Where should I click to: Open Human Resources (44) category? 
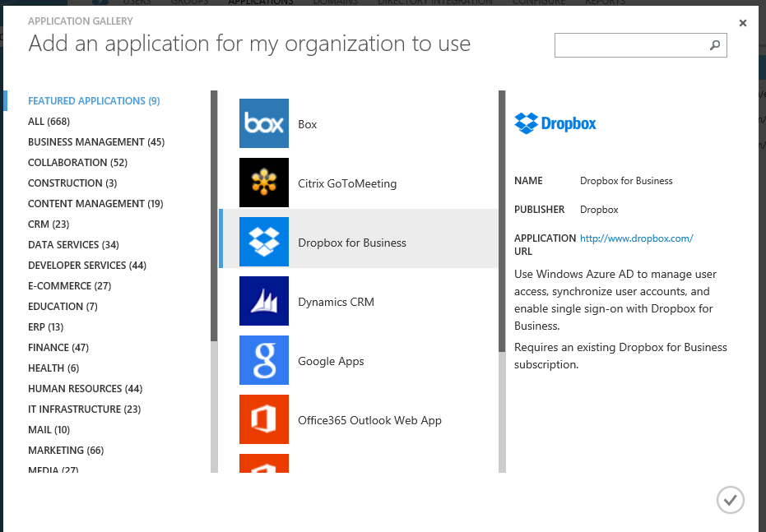(85, 388)
